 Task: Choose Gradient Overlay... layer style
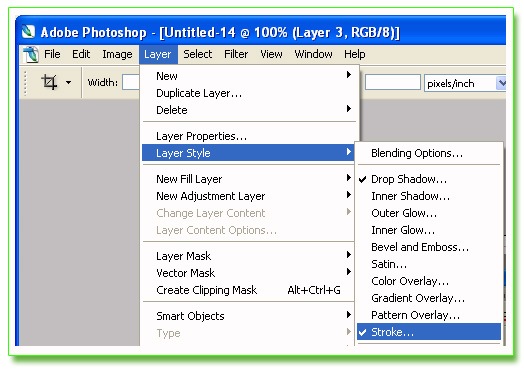(x=429, y=298)
